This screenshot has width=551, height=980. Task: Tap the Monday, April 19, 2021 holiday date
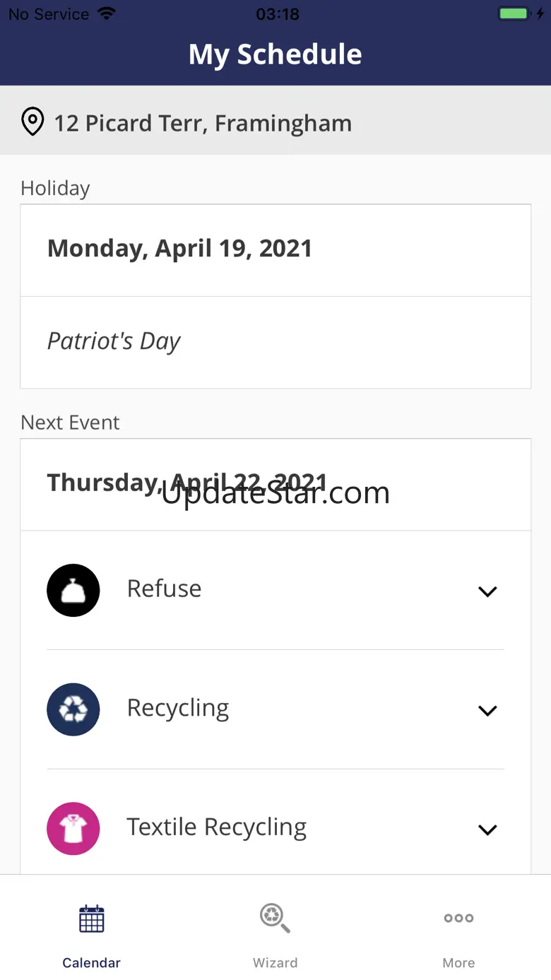(x=179, y=249)
